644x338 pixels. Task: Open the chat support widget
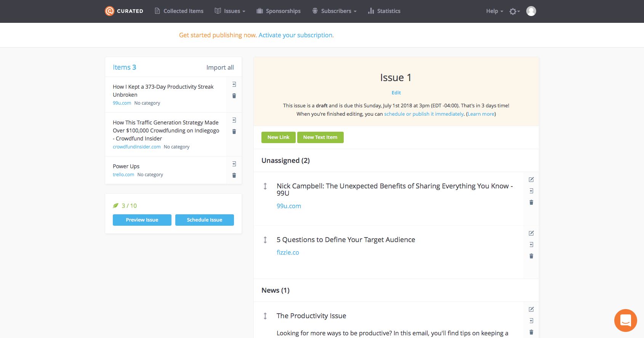[626, 320]
